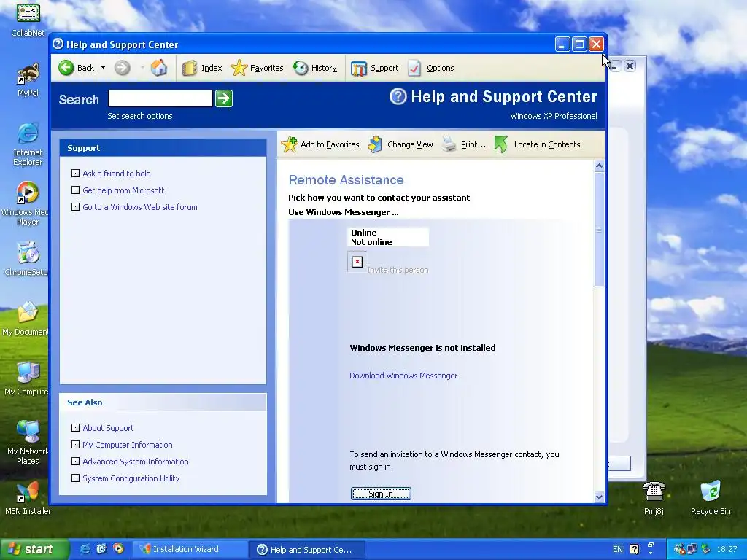Launch Media Player from Quick Launch
Screen dimensions: 747x560
click(x=118, y=549)
